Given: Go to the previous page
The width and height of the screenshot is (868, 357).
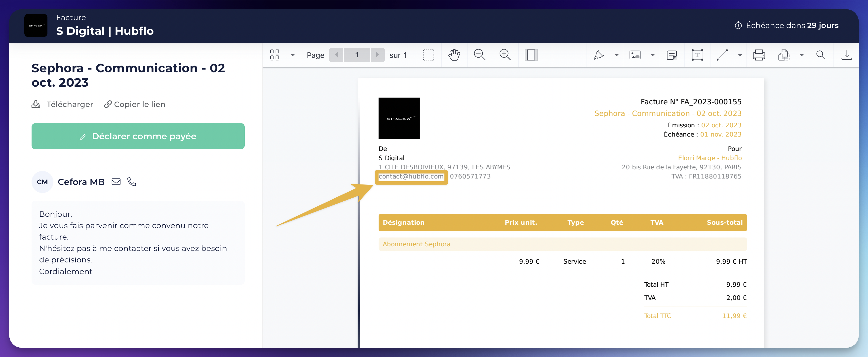Looking at the screenshot, I should (336, 55).
